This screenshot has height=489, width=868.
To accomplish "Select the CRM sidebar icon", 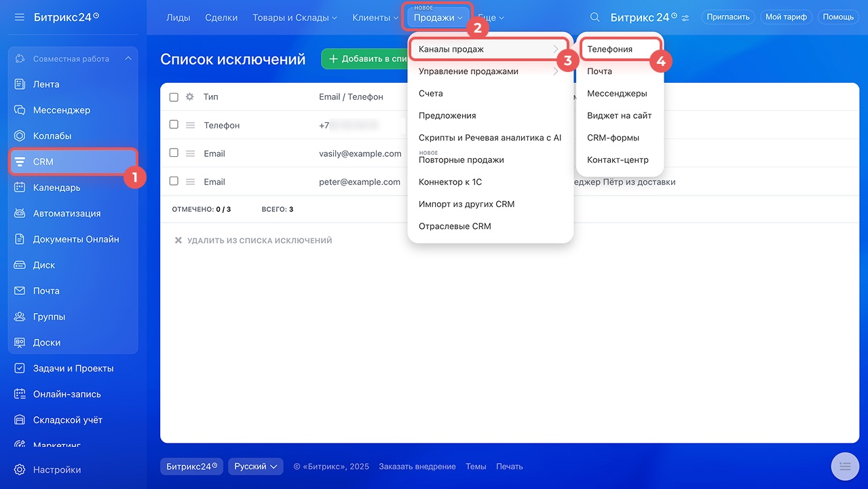I will tap(20, 162).
